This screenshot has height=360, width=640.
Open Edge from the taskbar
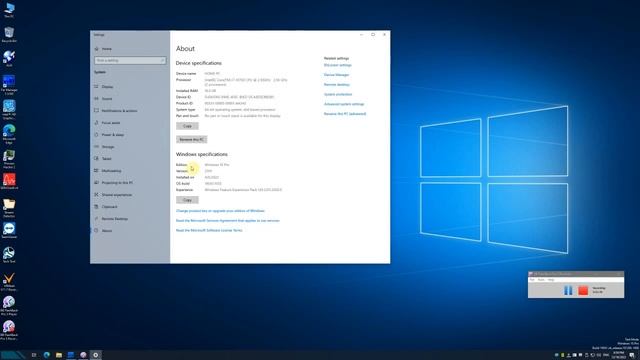click(x=47, y=355)
